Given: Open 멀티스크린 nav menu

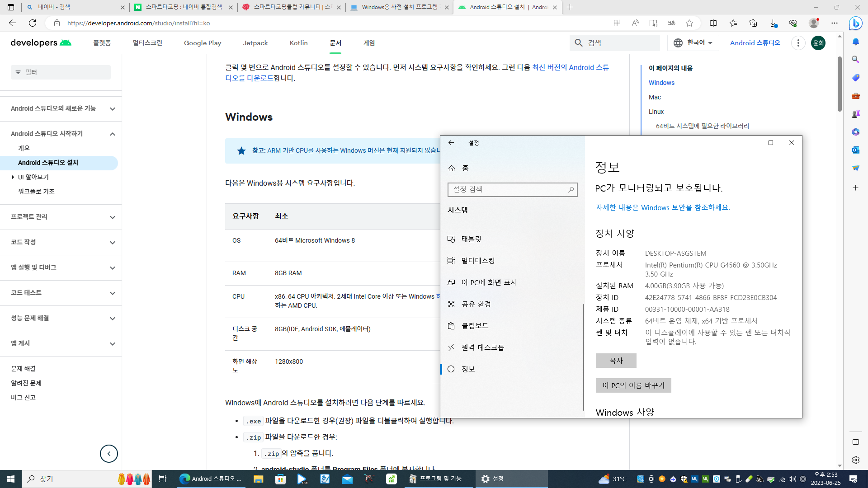Looking at the screenshot, I should [x=147, y=43].
